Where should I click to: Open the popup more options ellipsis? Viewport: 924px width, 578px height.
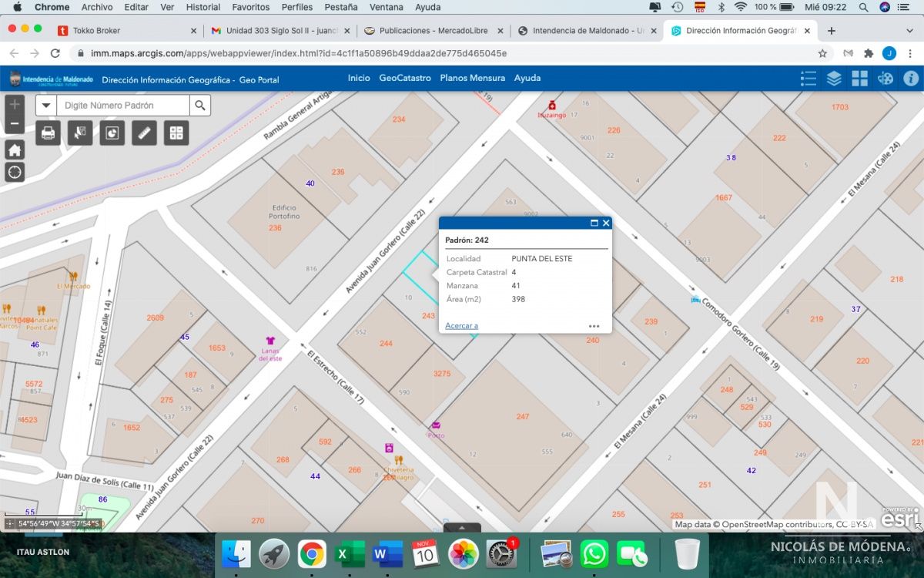tap(594, 326)
